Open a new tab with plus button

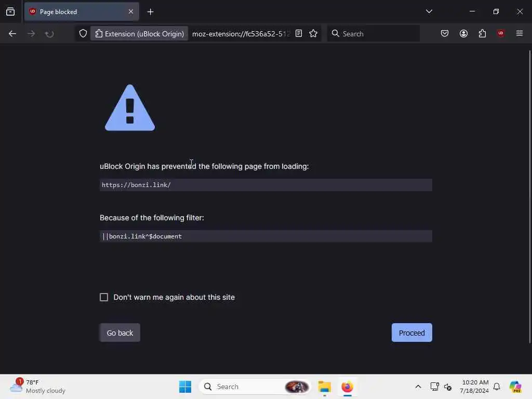(150, 12)
